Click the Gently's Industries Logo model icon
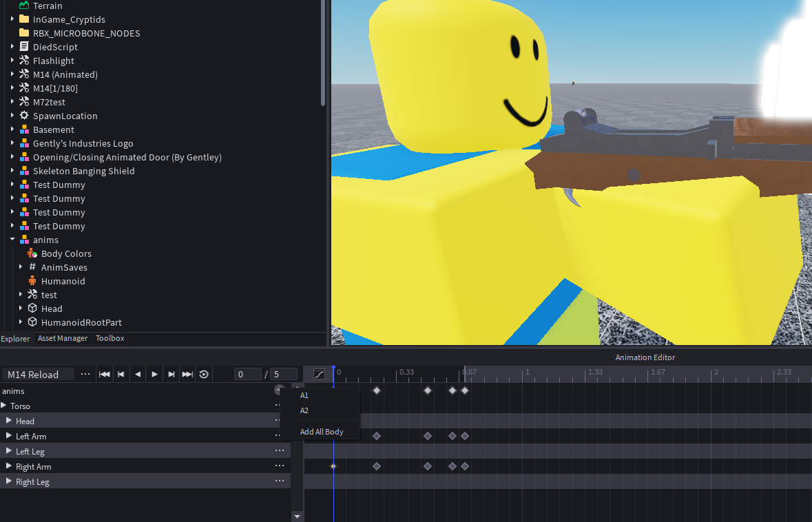Viewport: 812px width, 522px height. (x=24, y=143)
